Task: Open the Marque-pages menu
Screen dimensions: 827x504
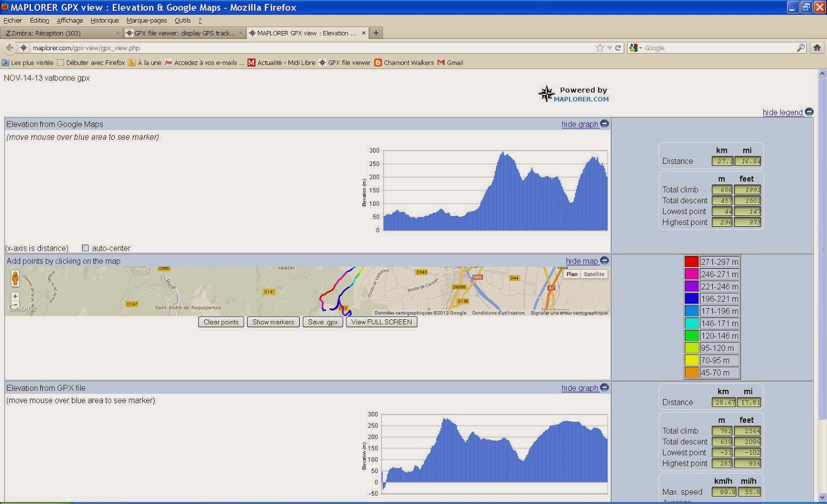Action: pyautogui.click(x=147, y=21)
